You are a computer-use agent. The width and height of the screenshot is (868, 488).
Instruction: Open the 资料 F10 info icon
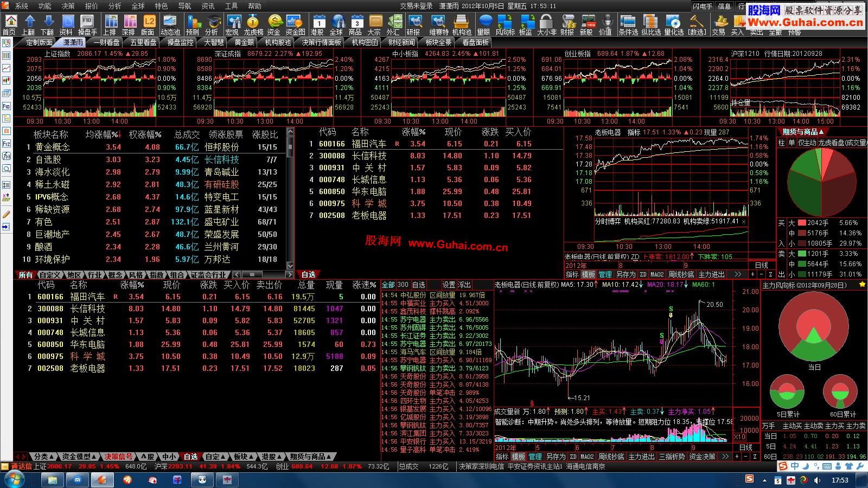pyautogui.click(x=66, y=25)
